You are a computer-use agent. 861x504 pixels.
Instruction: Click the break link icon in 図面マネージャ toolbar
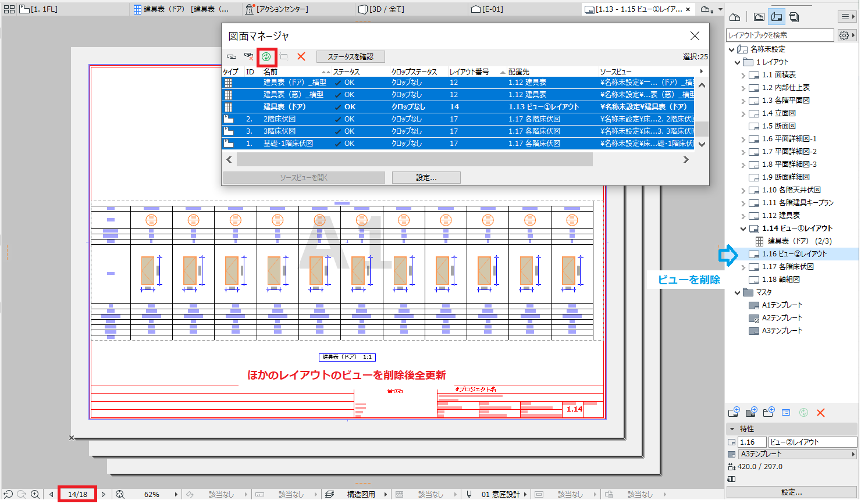(x=248, y=56)
